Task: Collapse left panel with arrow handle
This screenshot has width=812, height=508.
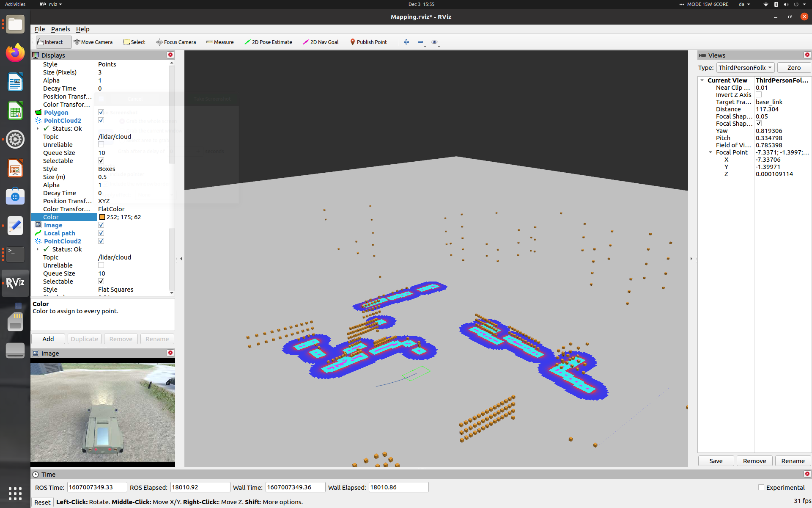Action: point(181,259)
